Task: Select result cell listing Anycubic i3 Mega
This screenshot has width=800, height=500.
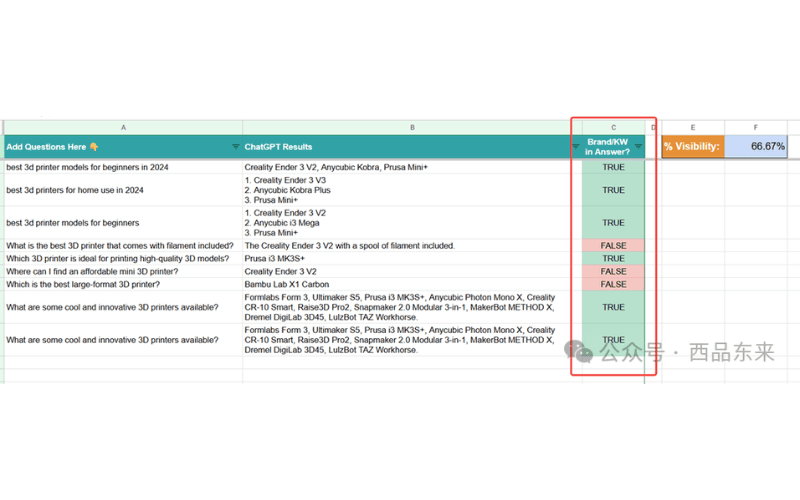Action: click(412, 223)
